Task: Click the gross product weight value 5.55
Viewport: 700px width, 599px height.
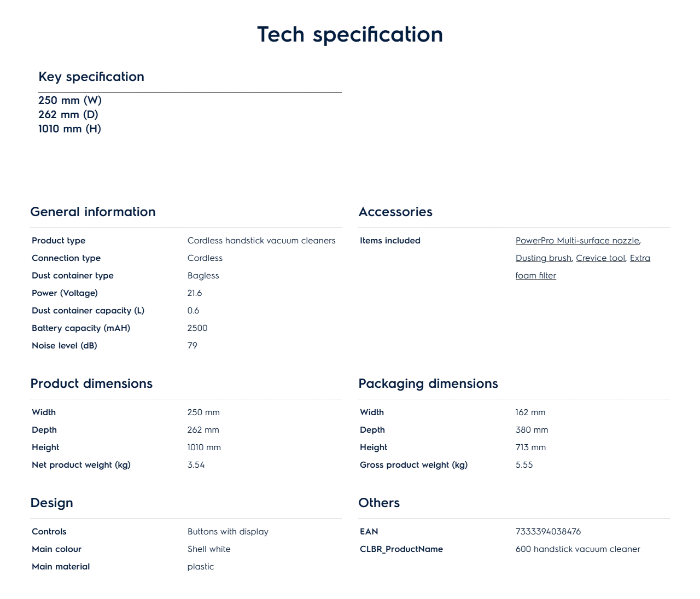Action: point(524,465)
